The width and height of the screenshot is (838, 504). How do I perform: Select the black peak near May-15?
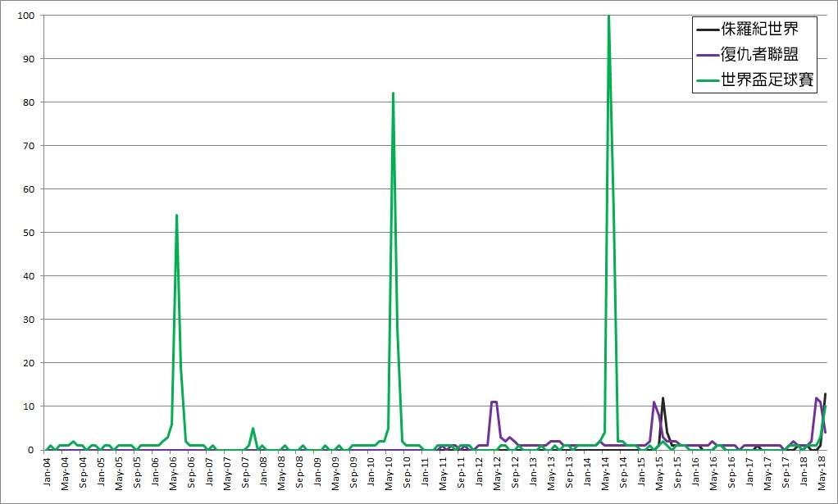(x=663, y=398)
